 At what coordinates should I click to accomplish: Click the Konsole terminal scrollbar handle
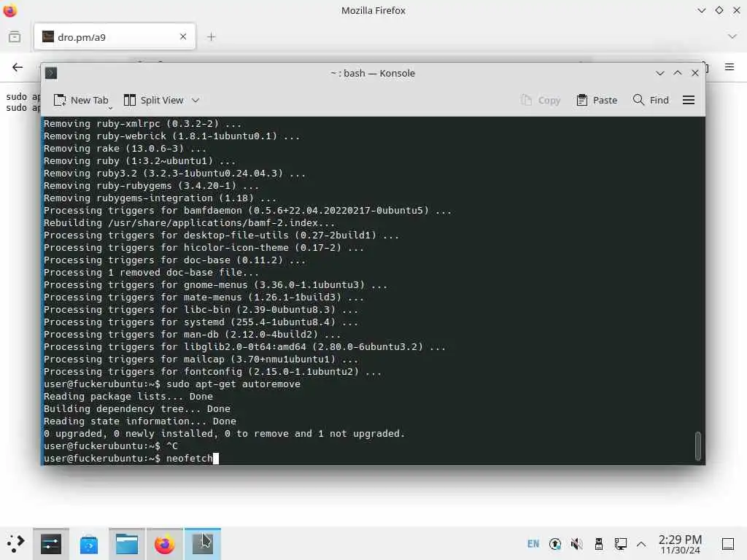pos(698,446)
